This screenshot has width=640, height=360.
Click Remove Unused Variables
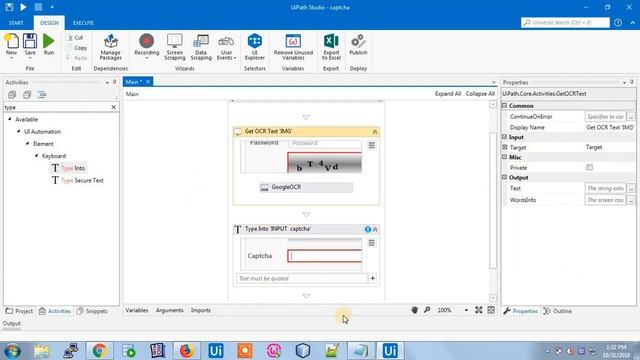[293, 47]
